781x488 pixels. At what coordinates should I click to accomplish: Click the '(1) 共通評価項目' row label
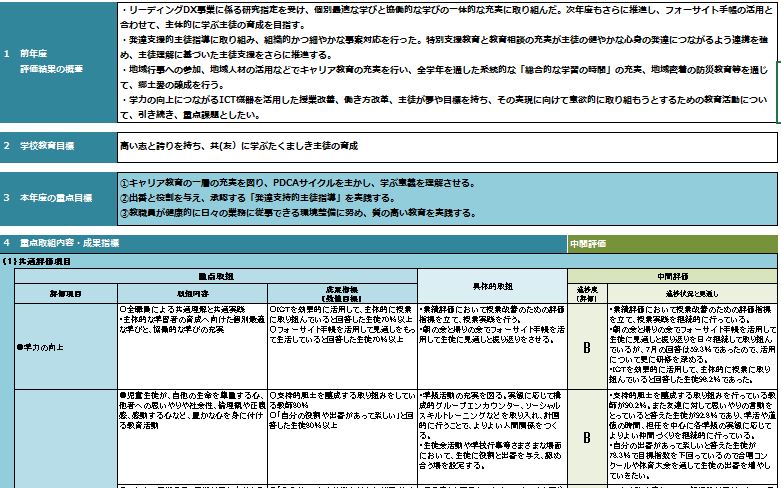tap(40, 260)
